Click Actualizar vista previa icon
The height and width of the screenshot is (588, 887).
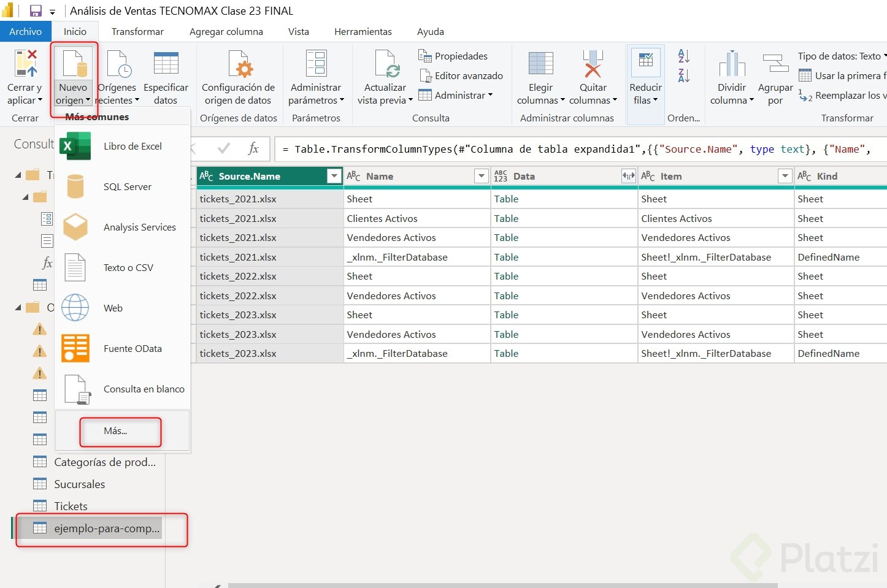pyautogui.click(x=385, y=64)
